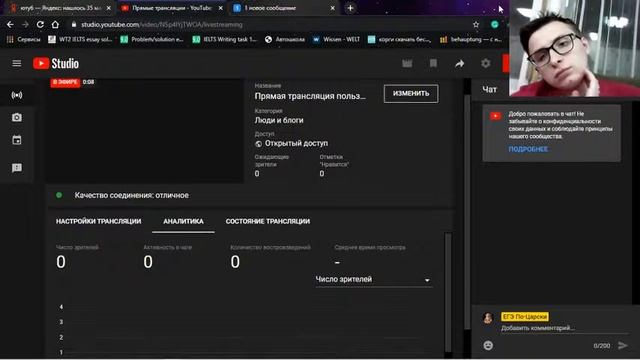Click the Добавить комментарий chat input
Image resolution: width=640 pixels, height=360 pixels.
click(x=563, y=328)
